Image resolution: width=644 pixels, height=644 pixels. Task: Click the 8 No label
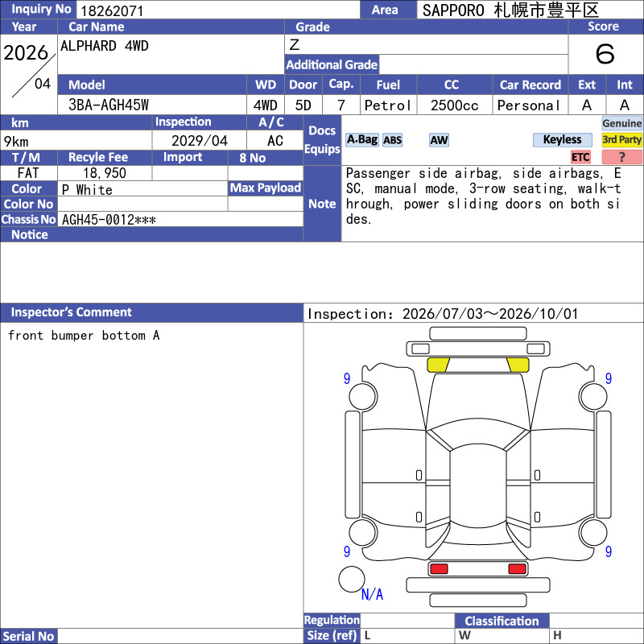(x=253, y=158)
